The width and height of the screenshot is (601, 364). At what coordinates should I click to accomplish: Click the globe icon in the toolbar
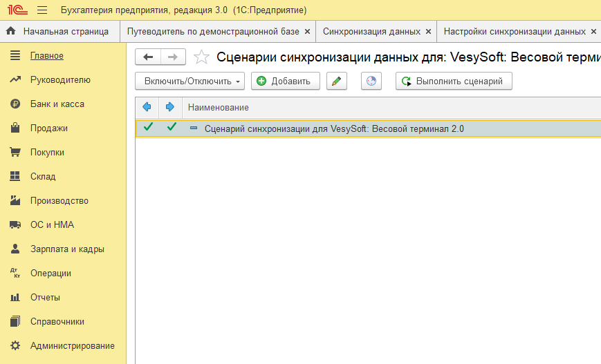coord(371,82)
